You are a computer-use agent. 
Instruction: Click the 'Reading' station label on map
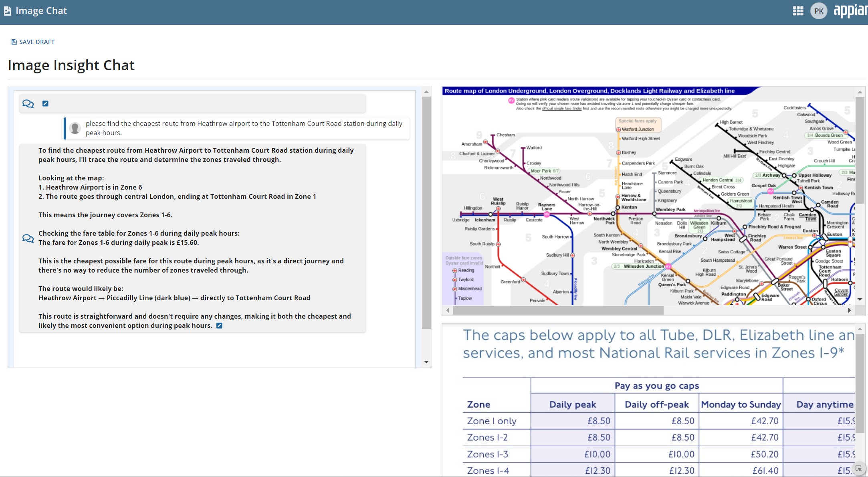pyautogui.click(x=466, y=270)
